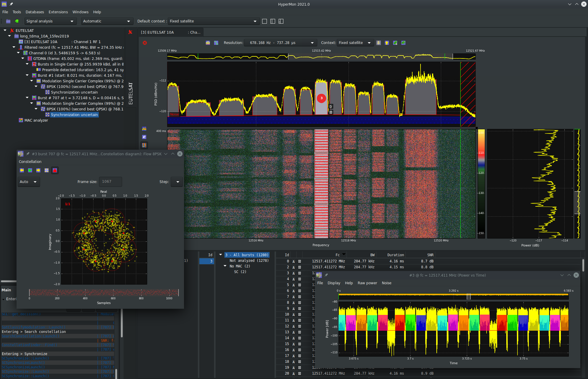The image size is (588, 379).
Task: Select 'Preamble detected' tree item
Action: click(x=83, y=70)
